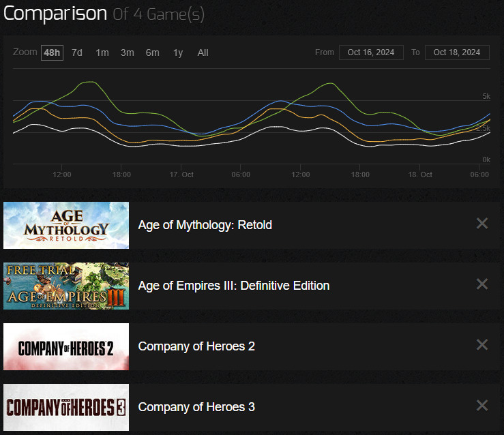Open Company of Heroes 2 thumbnail image
This screenshot has width=504, height=435.
[66, 346]
